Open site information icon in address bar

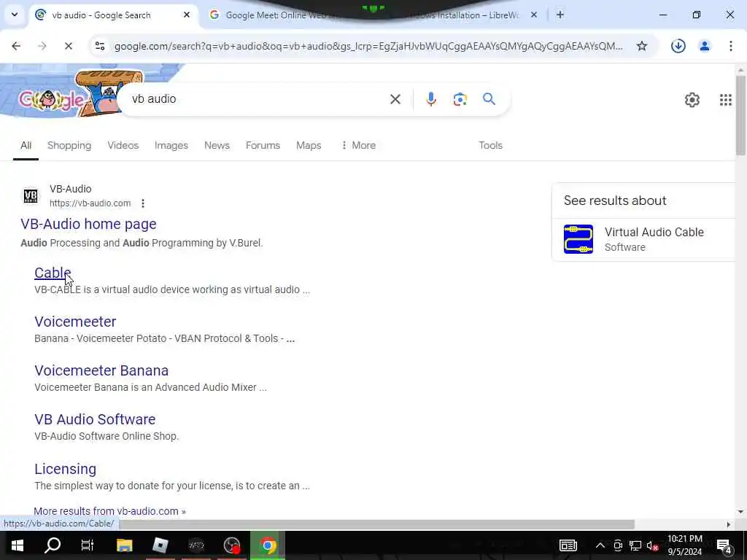(100, 46)
